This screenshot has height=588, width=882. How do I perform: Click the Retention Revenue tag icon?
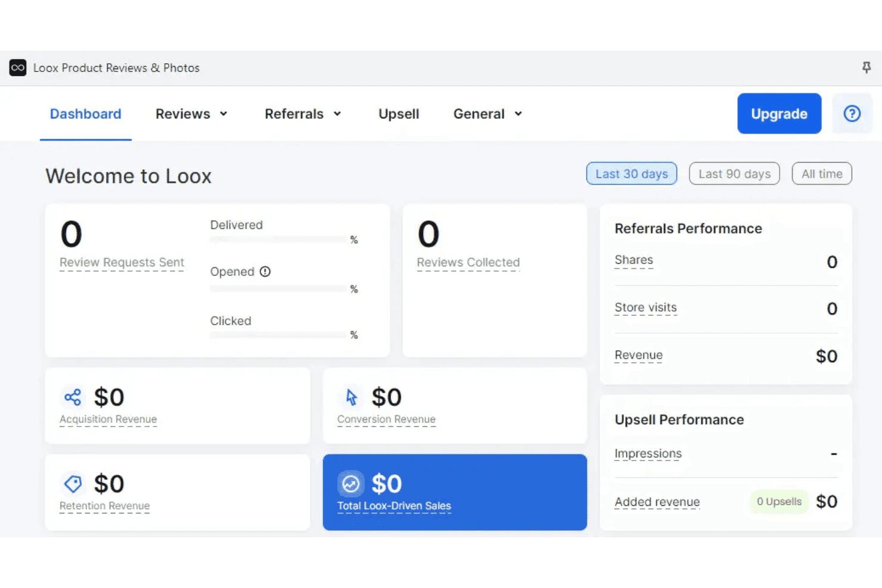tap(73, 484)
